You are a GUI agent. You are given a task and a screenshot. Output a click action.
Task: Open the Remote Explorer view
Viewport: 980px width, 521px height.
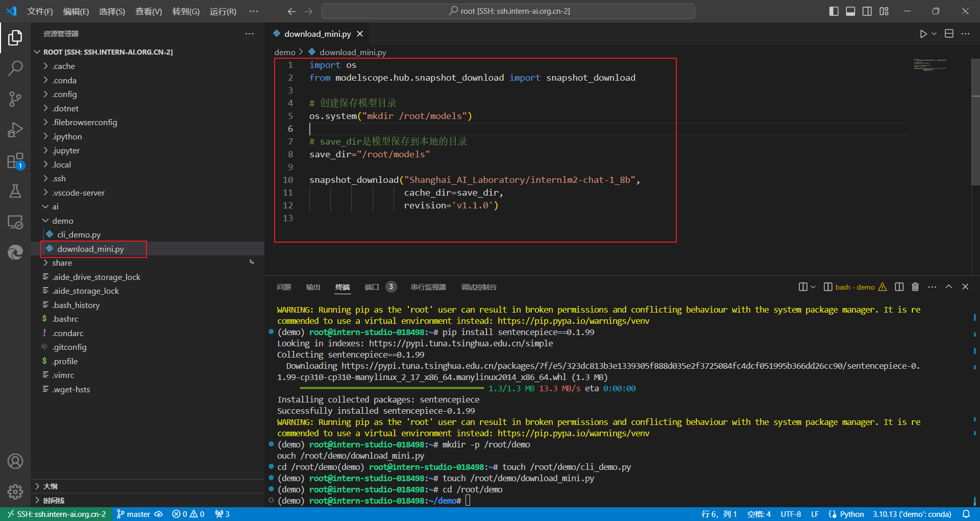[15, 222]
